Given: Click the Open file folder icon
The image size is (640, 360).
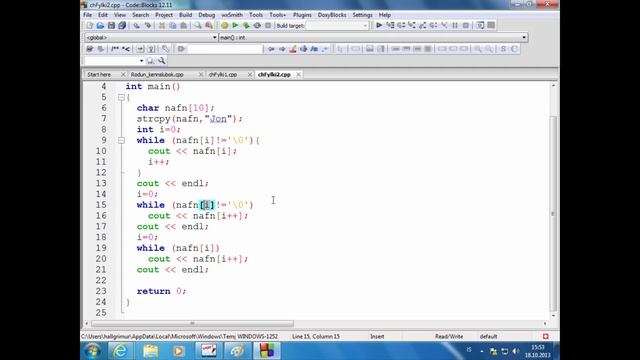Looking at the screenshot, I should pos(100,25).
